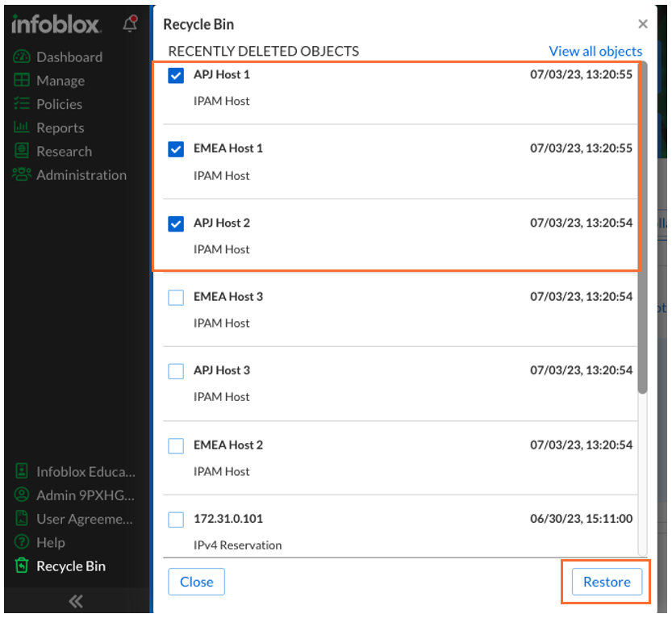Collapse the sidebar with double chevron
The width and height of the screenshot is (672, 618).
tap(76, 600)
